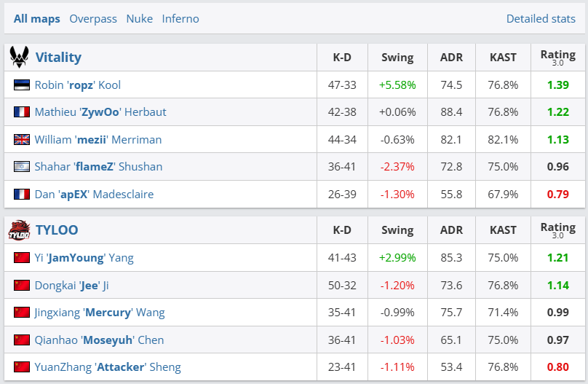The image size is (588, 384).
Task: Open the Inferno map tab
Action: point(180,19)
